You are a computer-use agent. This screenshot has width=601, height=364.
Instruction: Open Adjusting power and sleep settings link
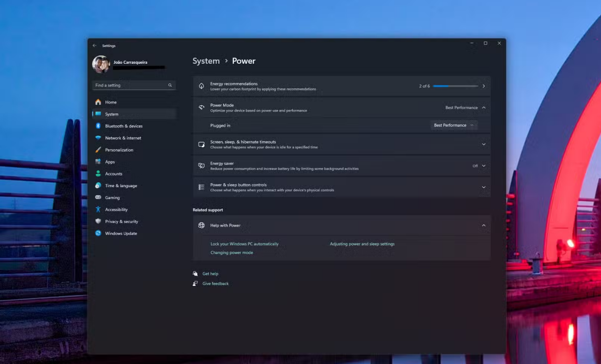tap(362, 244)
